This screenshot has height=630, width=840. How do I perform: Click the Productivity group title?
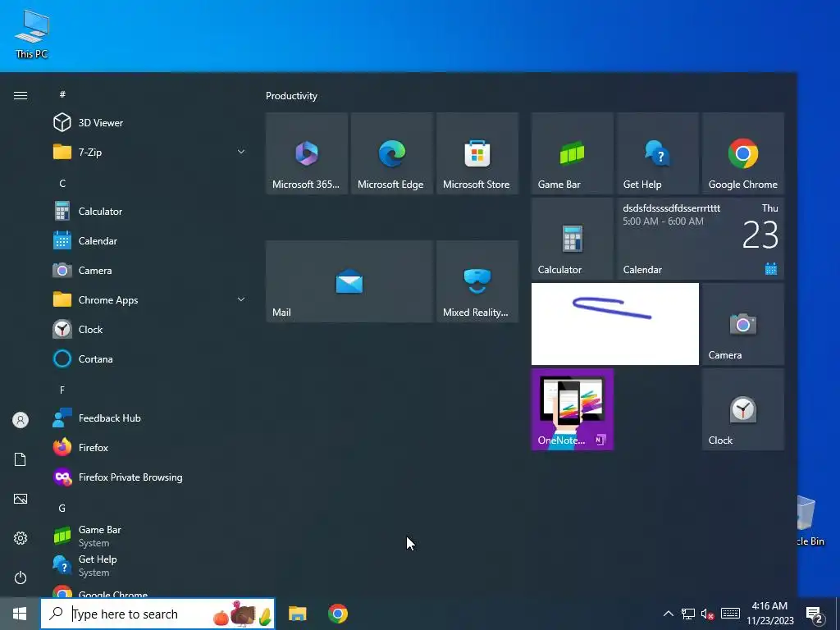[x=291, y=96]
